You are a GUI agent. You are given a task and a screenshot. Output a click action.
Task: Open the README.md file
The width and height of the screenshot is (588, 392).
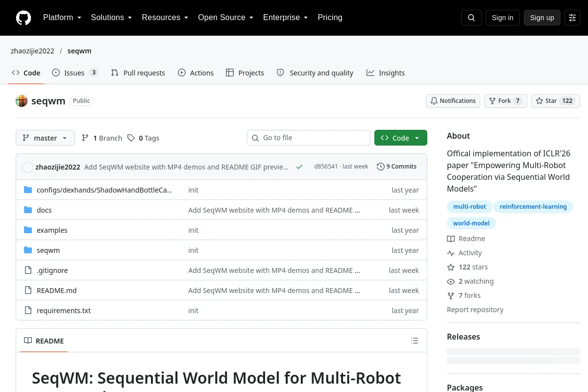click(x=57, y=290)
